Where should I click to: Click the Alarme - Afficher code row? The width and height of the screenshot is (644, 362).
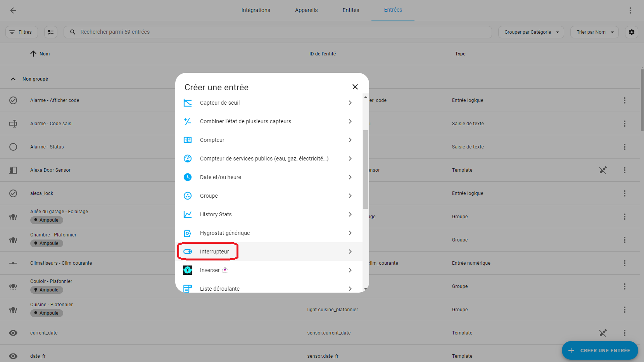(x=55, y=100)
